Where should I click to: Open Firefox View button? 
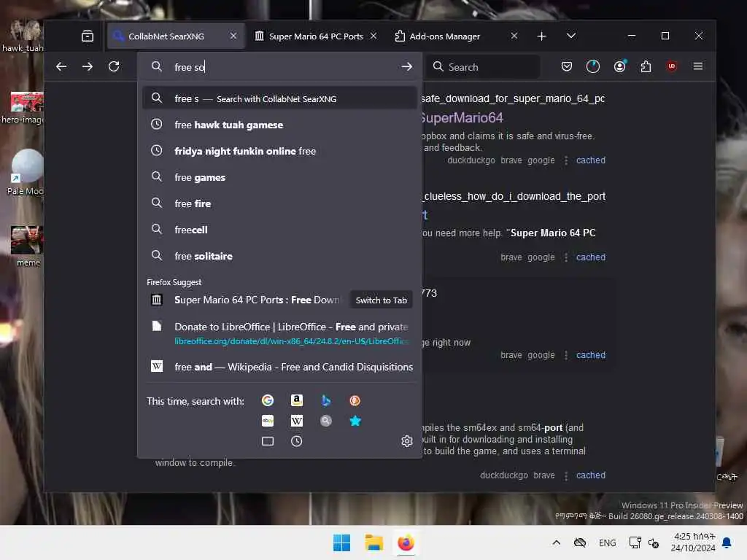[88, 36]
